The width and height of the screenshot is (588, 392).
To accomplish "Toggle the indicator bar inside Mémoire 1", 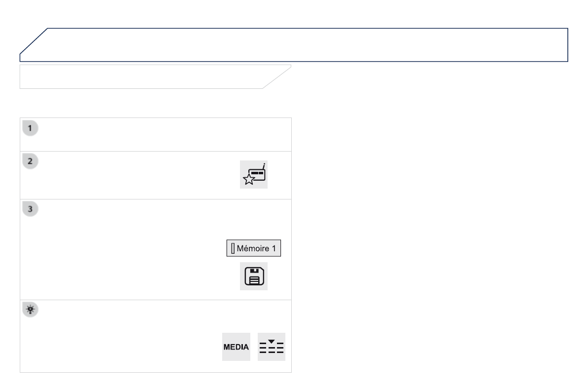I will click(x=232, y=249).
